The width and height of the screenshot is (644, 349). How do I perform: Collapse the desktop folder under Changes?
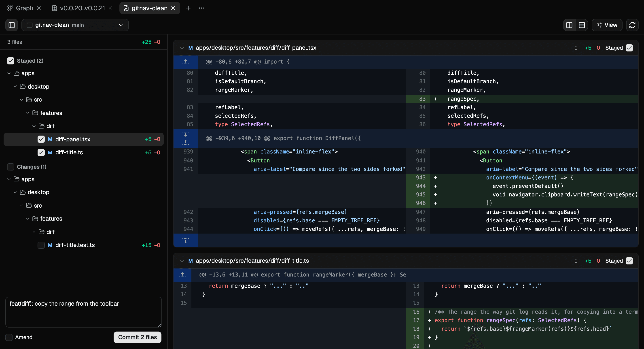coord(15,192)
